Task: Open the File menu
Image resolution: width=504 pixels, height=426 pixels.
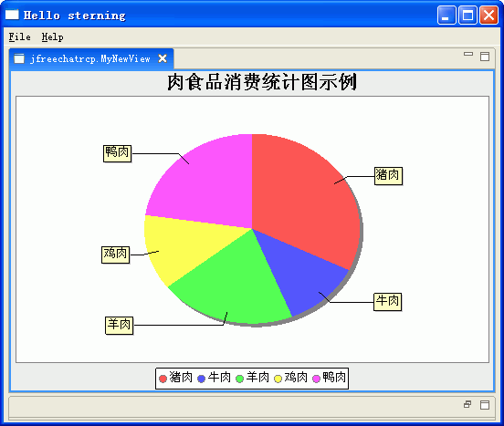Action: pyautogui.click(x=19, y=37)
